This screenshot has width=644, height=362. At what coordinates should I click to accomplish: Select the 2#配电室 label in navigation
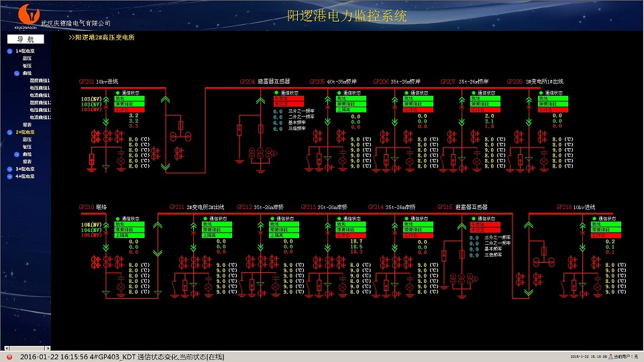[x=25, y=132]
